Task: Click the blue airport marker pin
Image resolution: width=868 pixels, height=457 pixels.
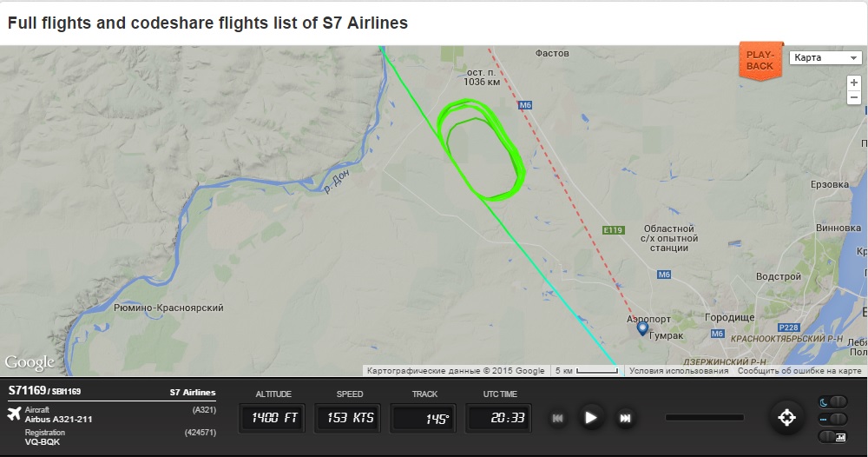Action: coord(642,329)
